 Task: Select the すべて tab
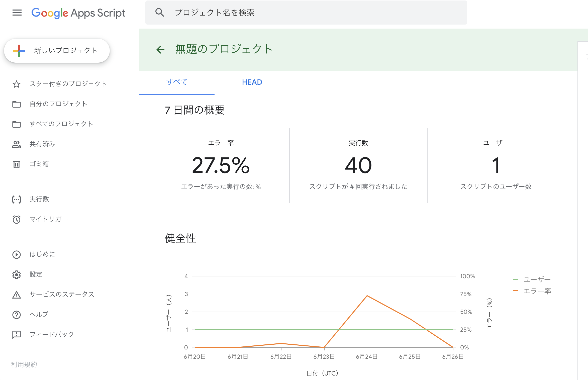[x=177, y=82]
